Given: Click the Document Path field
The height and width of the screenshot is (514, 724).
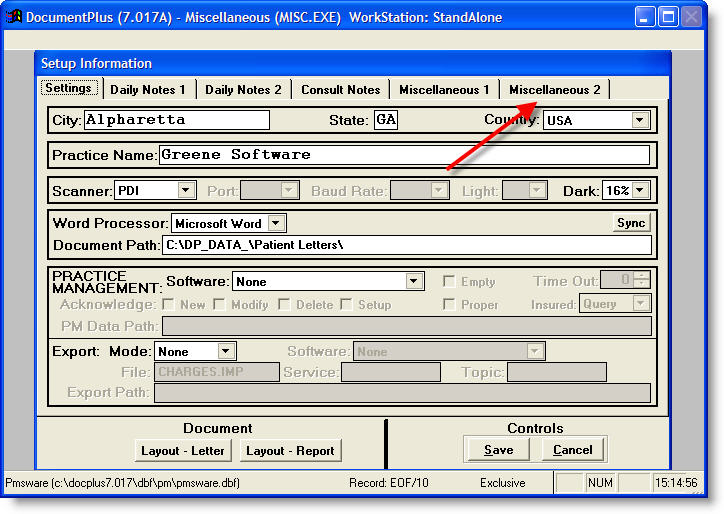Looking at the screenshot, I should click(x=405, y=245).
